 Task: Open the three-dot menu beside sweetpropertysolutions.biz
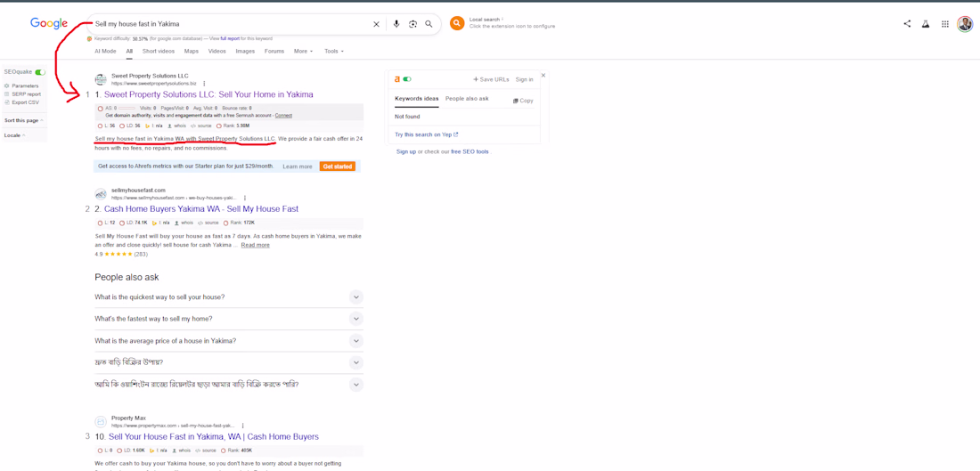[x=204, y=83]
